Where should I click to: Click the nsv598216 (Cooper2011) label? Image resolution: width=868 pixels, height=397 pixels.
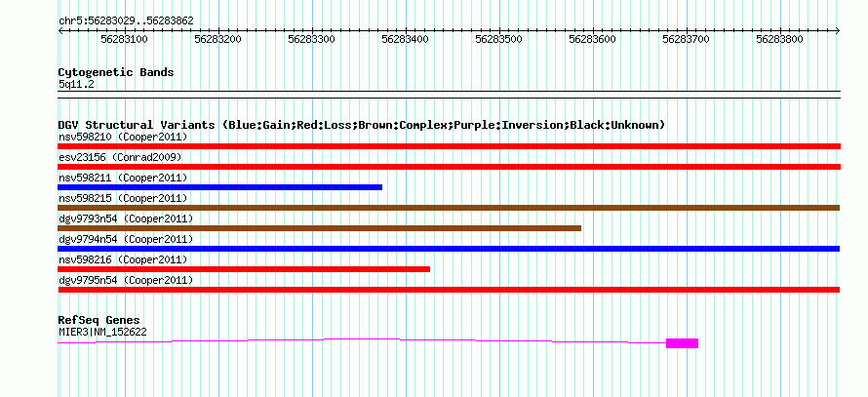[123, 259]
